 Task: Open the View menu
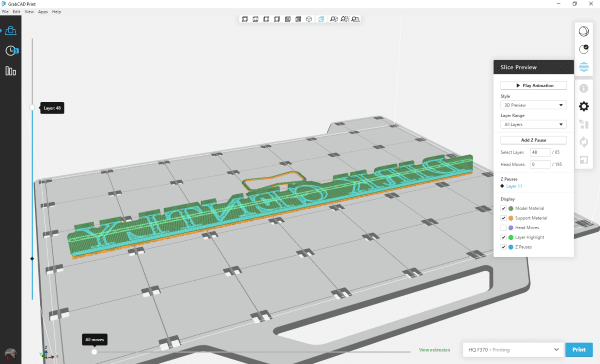pos(29,12)
